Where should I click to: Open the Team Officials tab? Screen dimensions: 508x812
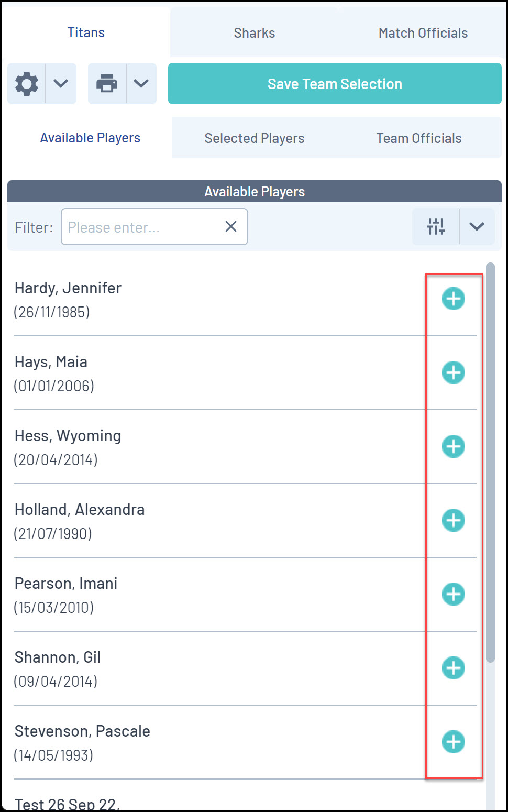[419, 138]
